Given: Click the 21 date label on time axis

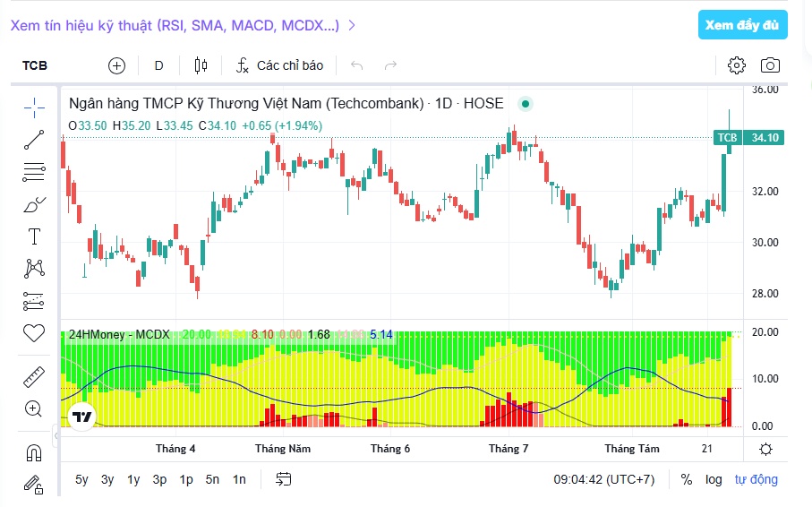Looking at the screenshot, I should (707, 449).
